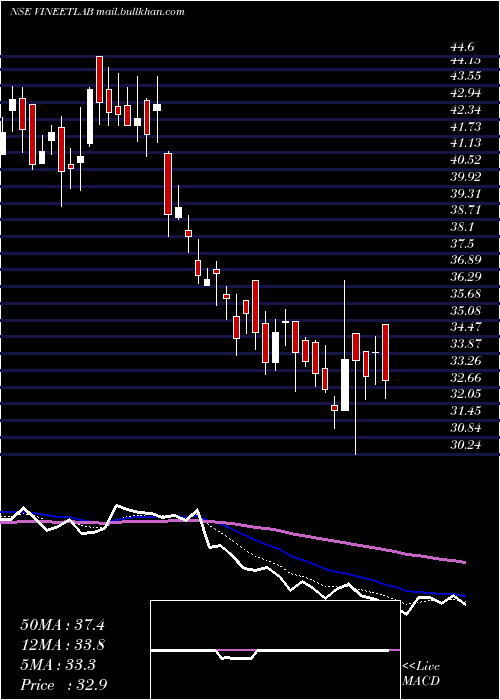500x700 pixels.
Task: Select the 32.05 price axis label
Action: tap(466, 394)
